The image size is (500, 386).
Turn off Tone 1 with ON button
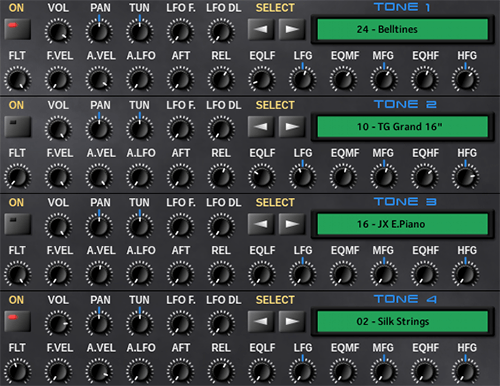(x=18, y=29)
